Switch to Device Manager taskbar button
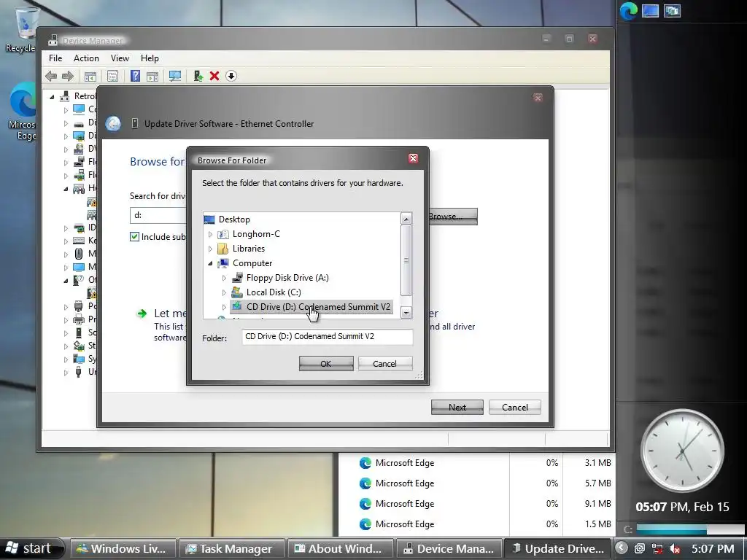This screenshot has width=747, height=560. [x=449, y=549]
